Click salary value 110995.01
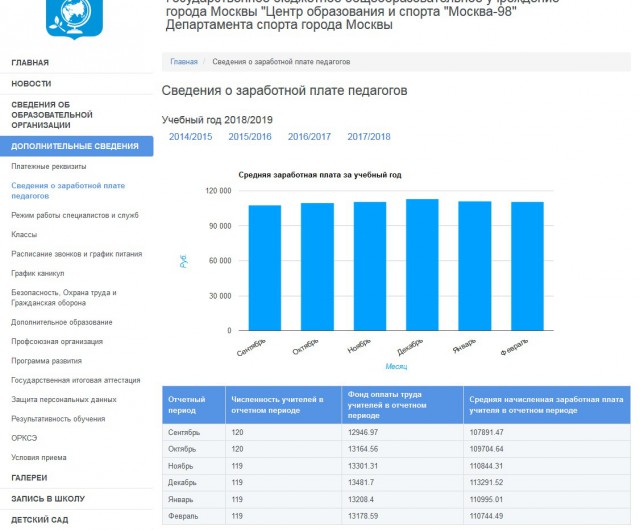The image size is (640, 530). (486, 499)
